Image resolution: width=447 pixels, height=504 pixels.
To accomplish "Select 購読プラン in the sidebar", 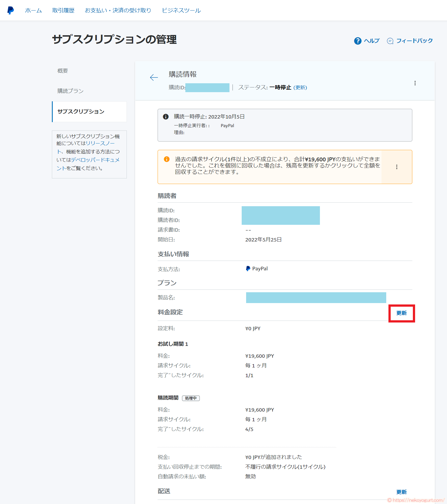I will [x=70, y=91].
